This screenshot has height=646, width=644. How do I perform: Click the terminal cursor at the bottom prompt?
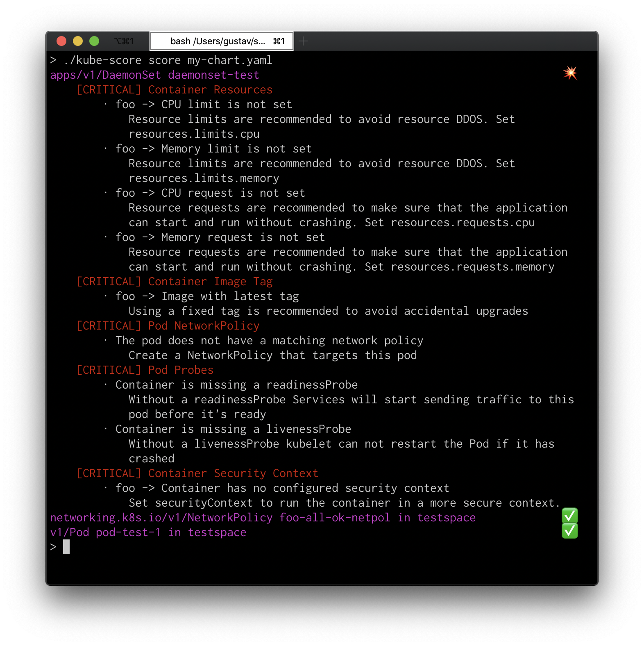66,547
